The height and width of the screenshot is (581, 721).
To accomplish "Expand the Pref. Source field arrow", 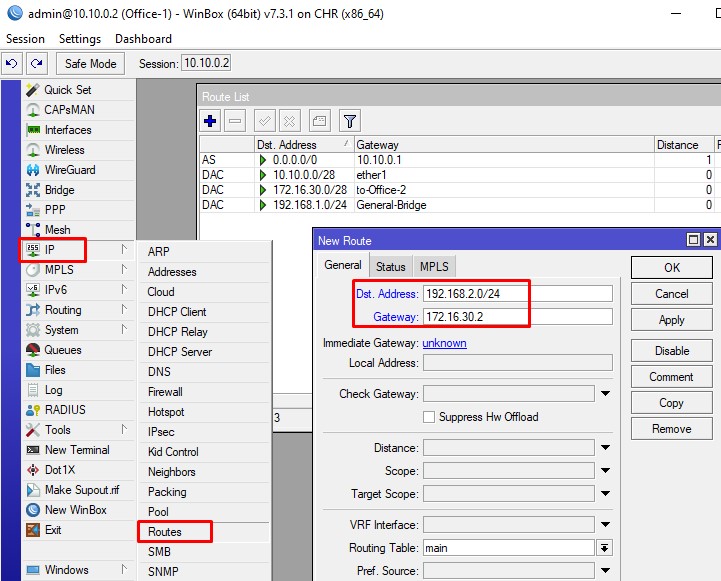I will pyautogui.click(x=606, y=571).
